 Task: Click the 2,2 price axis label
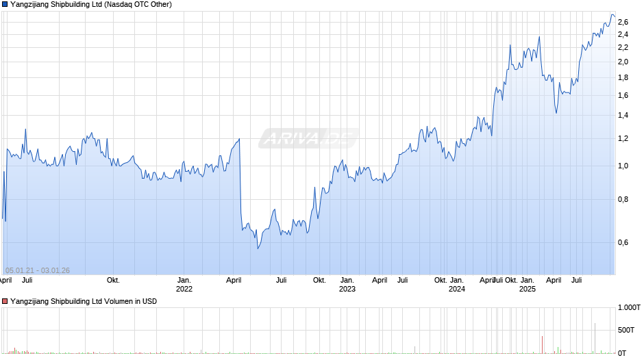coord(623,48)
